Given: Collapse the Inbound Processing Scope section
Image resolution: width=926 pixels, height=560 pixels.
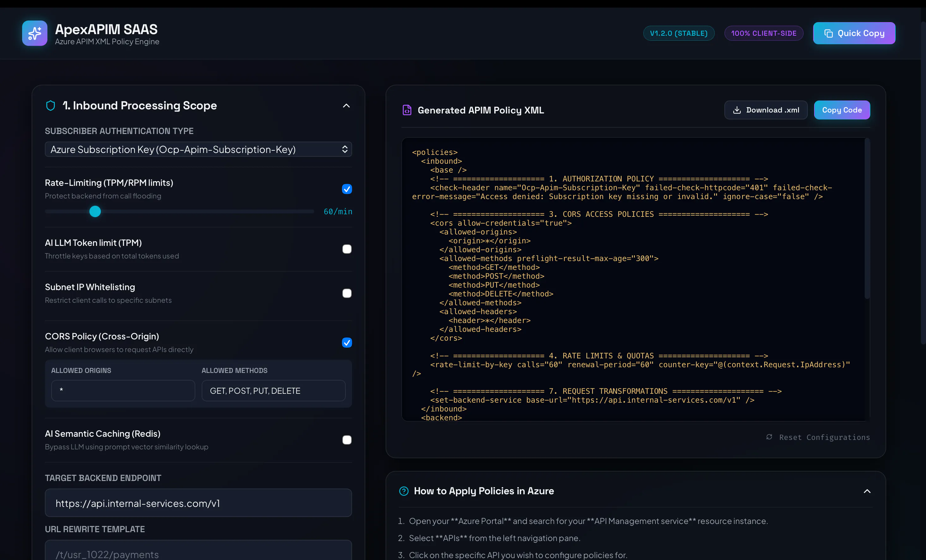Looking at the screenshot, I should coord(346,106).
